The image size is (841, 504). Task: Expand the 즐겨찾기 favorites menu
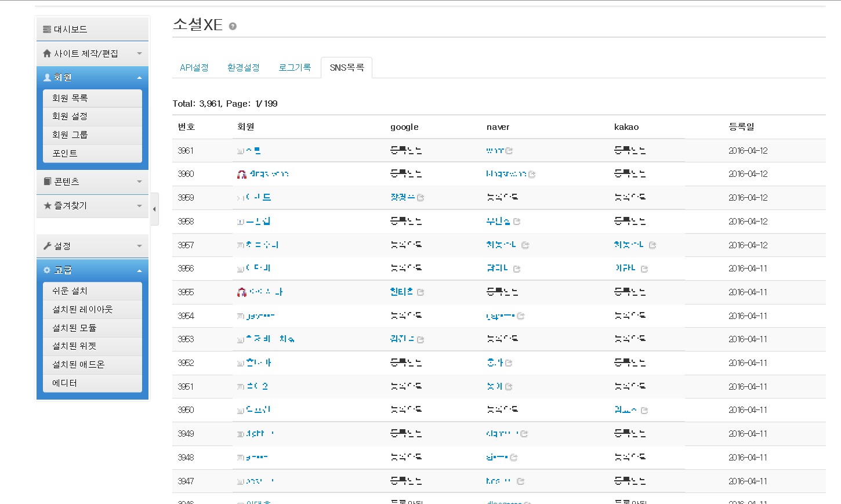point(93,206)
